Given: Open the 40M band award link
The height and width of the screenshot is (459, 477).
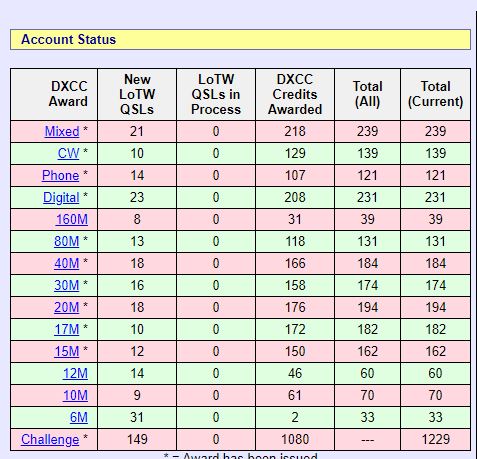Looking at the screenshot, I should click(67, 263).
